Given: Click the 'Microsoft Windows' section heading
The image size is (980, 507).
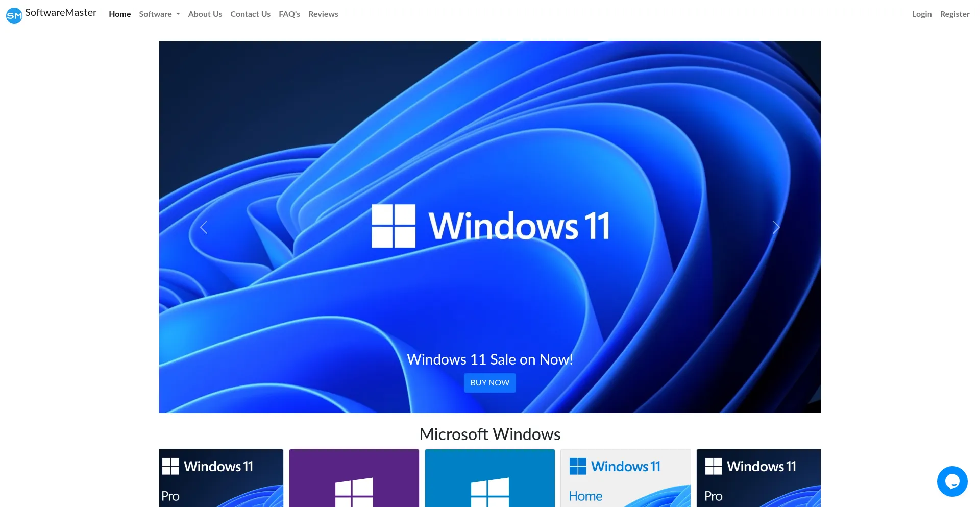Looking at the screenshot, I should 490,434.
